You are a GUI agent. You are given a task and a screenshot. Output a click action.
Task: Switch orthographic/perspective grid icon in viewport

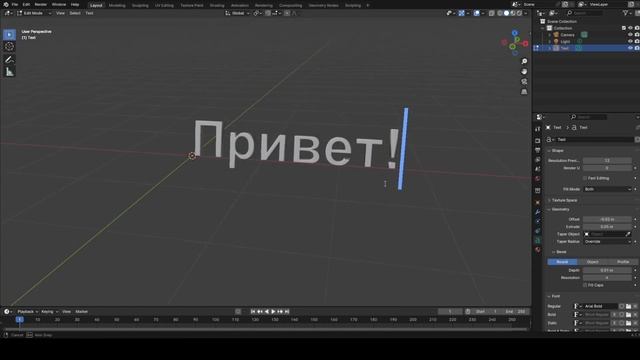tap(524, 92)
